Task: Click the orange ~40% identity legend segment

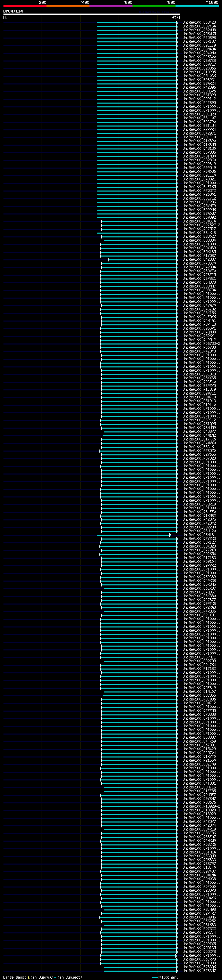Action: (68, 6)
